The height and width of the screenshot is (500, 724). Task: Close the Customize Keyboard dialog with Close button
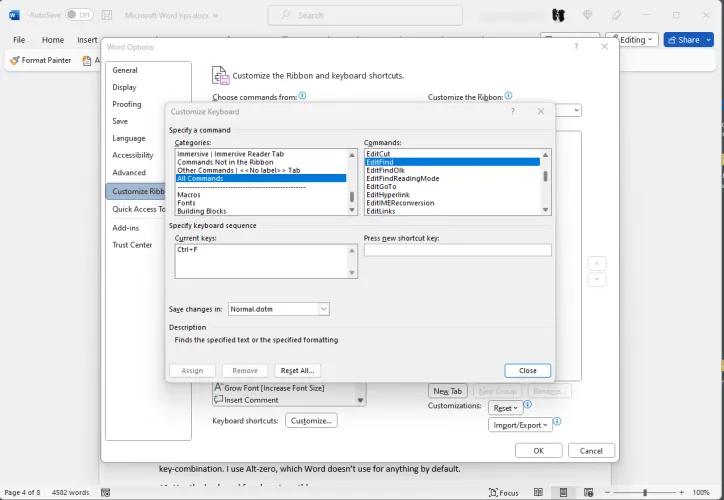(x=527, y=370)
